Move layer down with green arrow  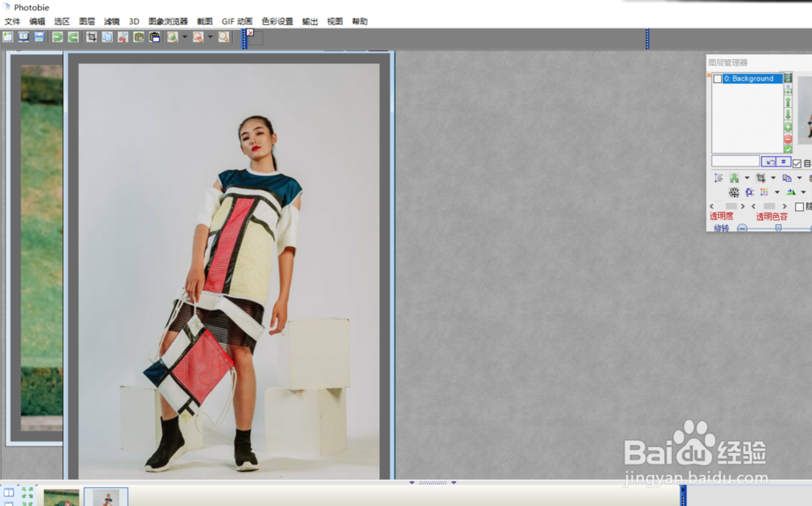(x=788, y=115)
